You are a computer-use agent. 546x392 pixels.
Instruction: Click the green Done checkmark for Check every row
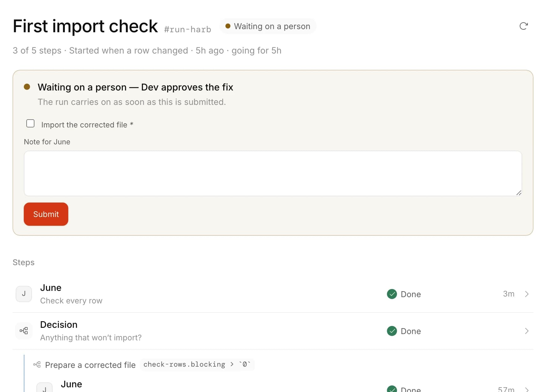point(392,294)
